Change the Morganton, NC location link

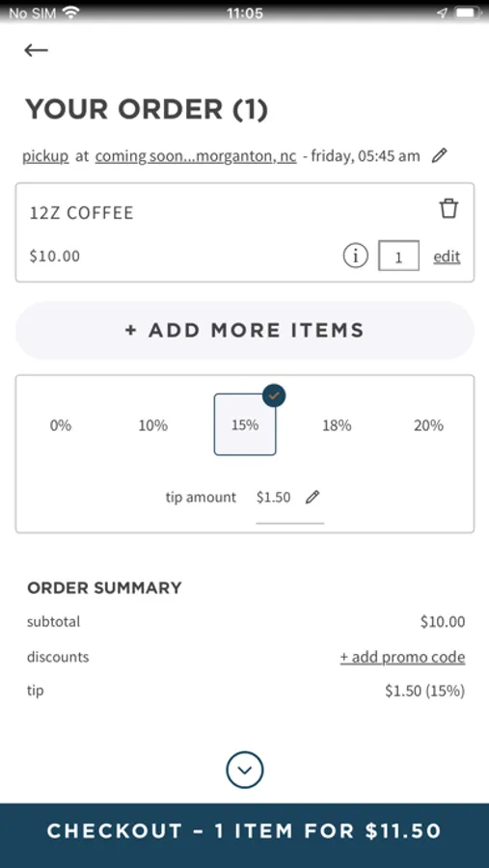(196, 156)
